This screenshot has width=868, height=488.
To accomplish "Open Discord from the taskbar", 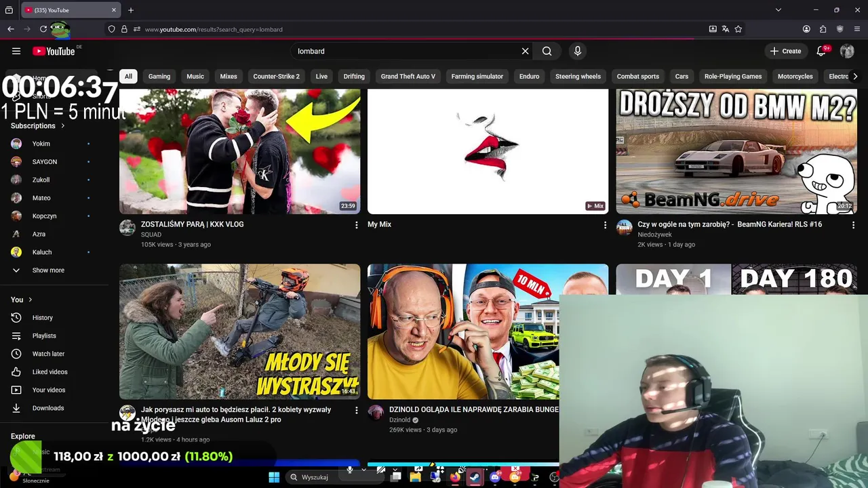I will pyautogui.click(x=495, y=477).
